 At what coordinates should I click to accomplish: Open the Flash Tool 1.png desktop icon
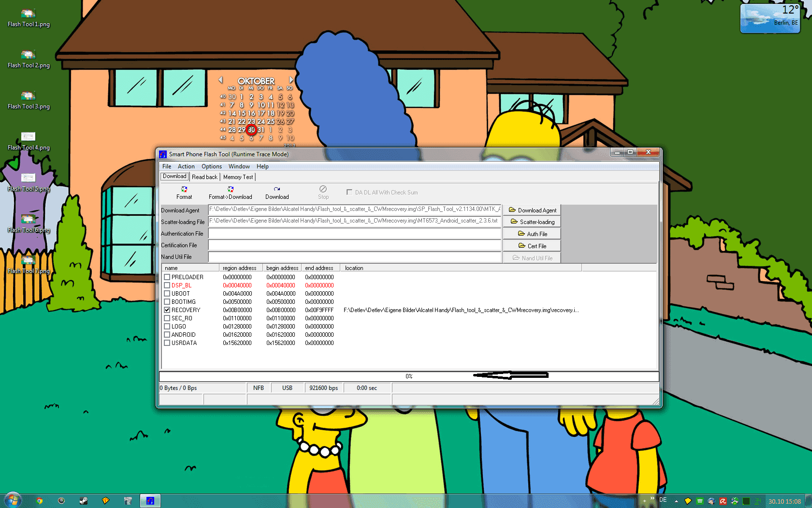[x=29, y=17]
